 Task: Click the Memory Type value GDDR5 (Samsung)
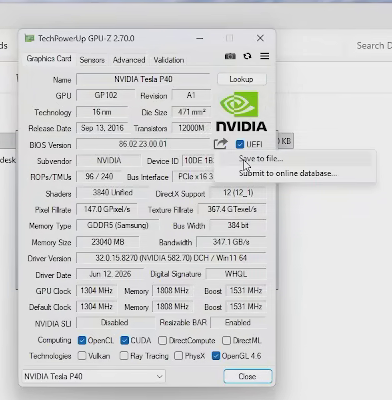(118, 225)
